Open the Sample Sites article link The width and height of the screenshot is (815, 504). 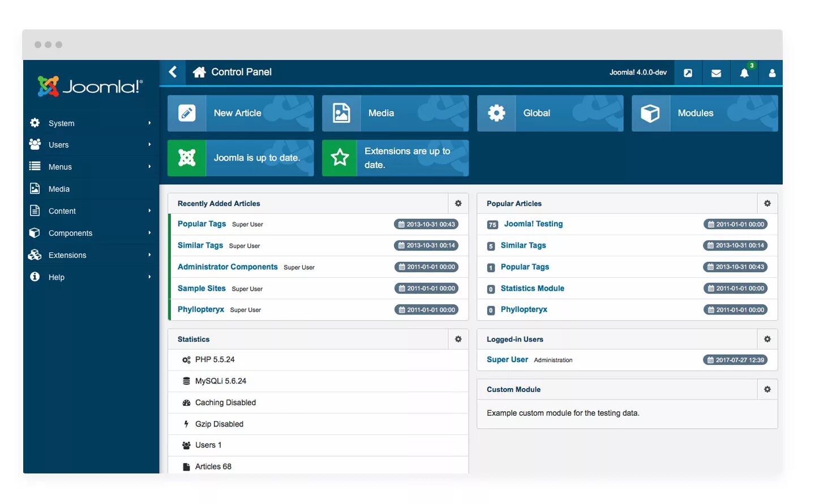[x=201, y=288]
